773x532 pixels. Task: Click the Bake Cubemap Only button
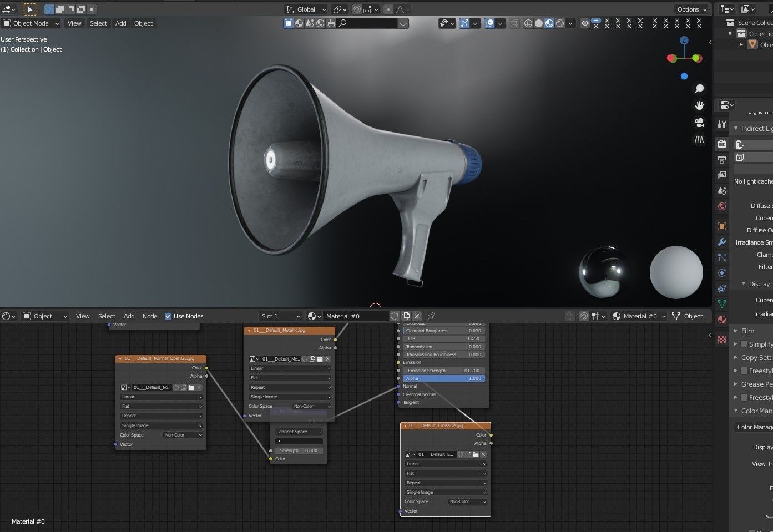pos(754,158)
